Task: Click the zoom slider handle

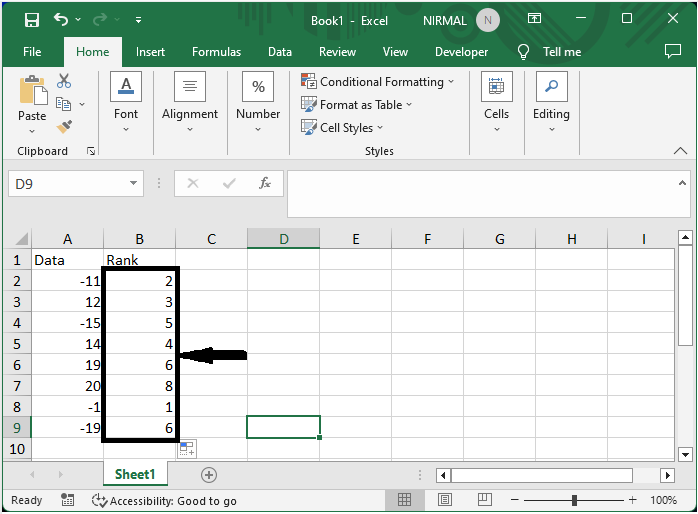Action: (574, 500)
